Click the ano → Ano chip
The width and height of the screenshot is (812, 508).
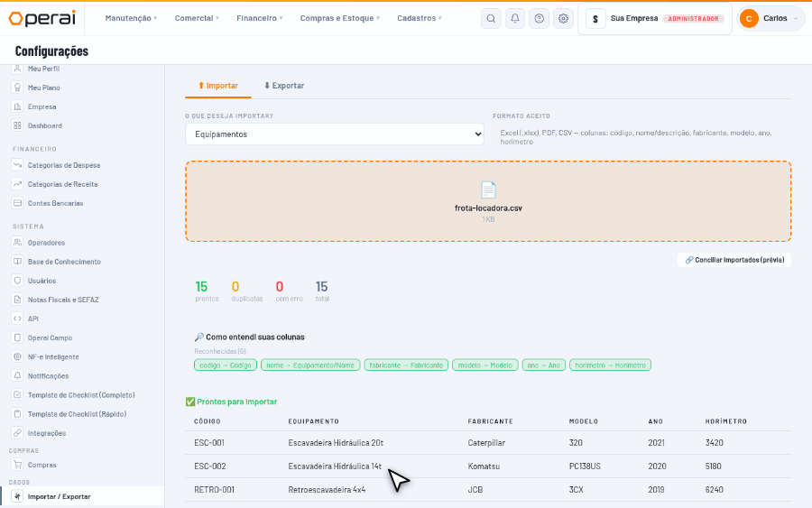544,365
